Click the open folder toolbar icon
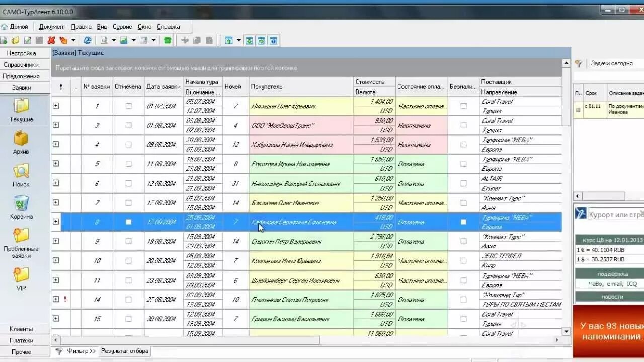 click(16, 40)
